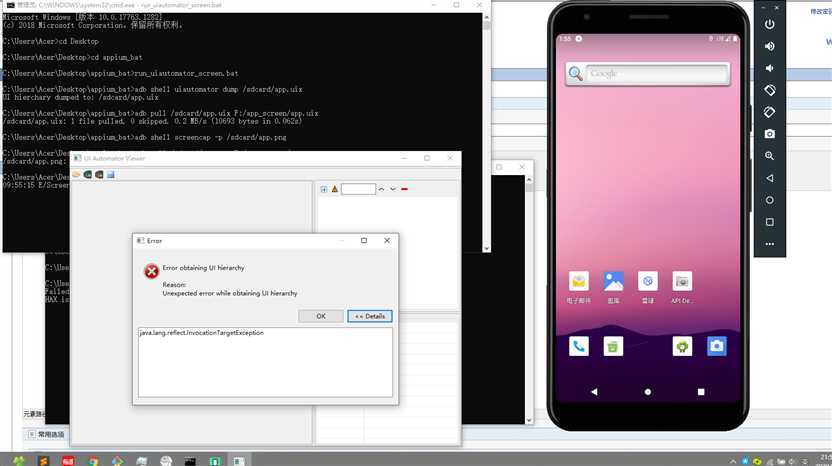The height and width of the screenshot is (466, 832).
Task: Minimize the emulator toolbar window
Action: [x=764, y=8]
